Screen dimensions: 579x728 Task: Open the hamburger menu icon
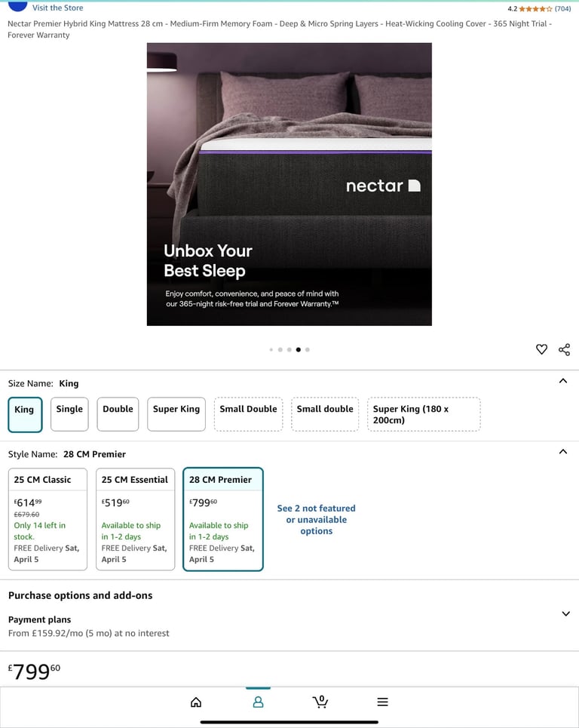(382, 702)
